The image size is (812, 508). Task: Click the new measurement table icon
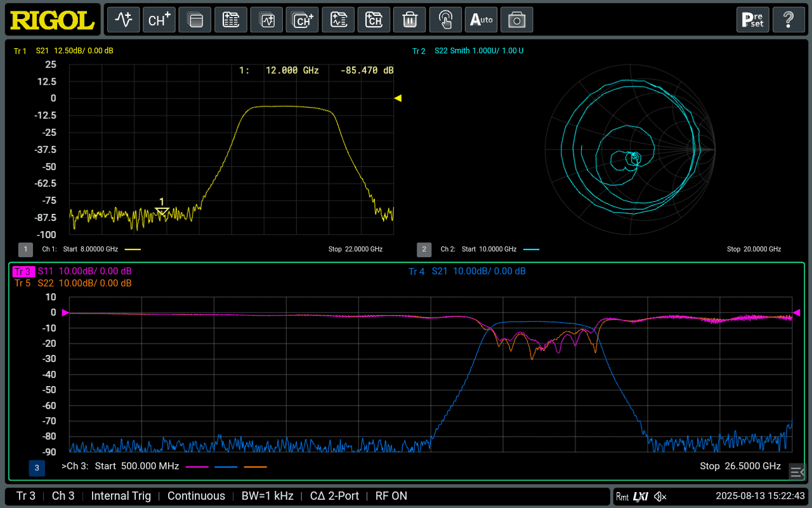tap(230, 20)
